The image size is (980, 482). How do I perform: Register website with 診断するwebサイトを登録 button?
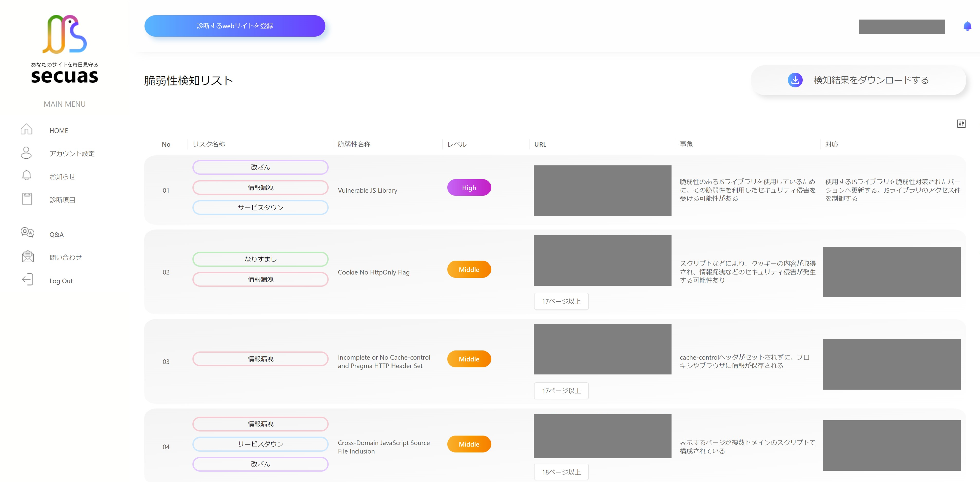[x=235, y=26]
